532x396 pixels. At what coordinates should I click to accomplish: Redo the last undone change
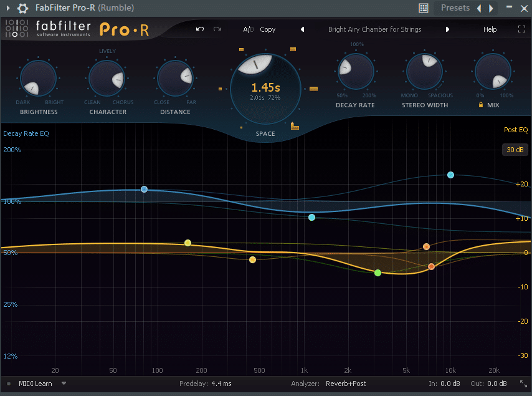pyautogui.click(x=217, y=29)
